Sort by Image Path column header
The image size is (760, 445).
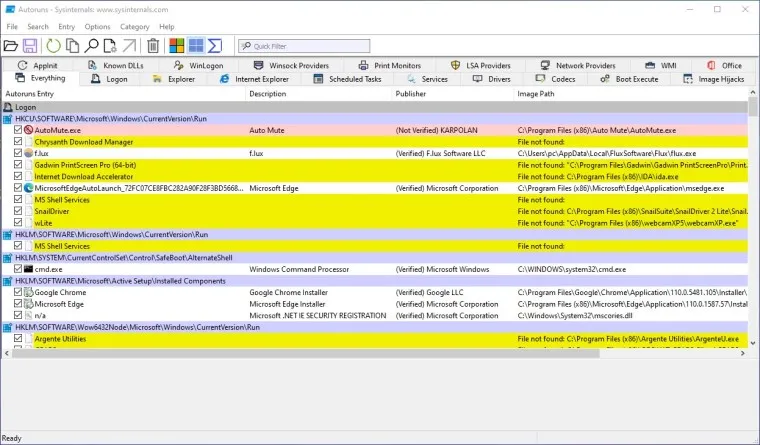[x=631, y=94]
